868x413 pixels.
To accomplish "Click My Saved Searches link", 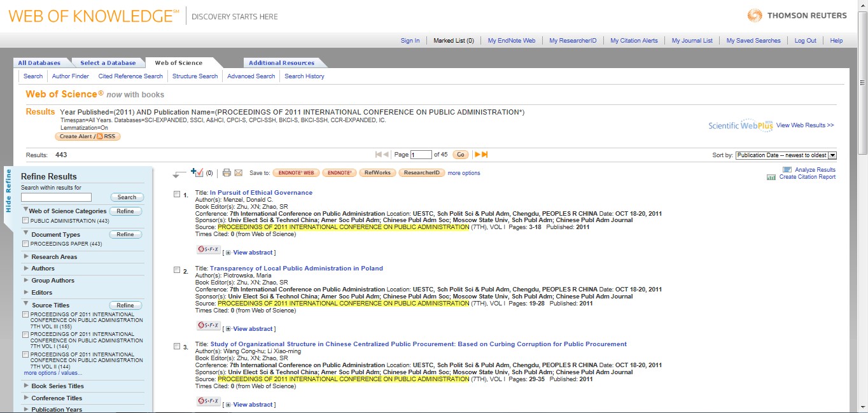I will (x=753, y=41).
